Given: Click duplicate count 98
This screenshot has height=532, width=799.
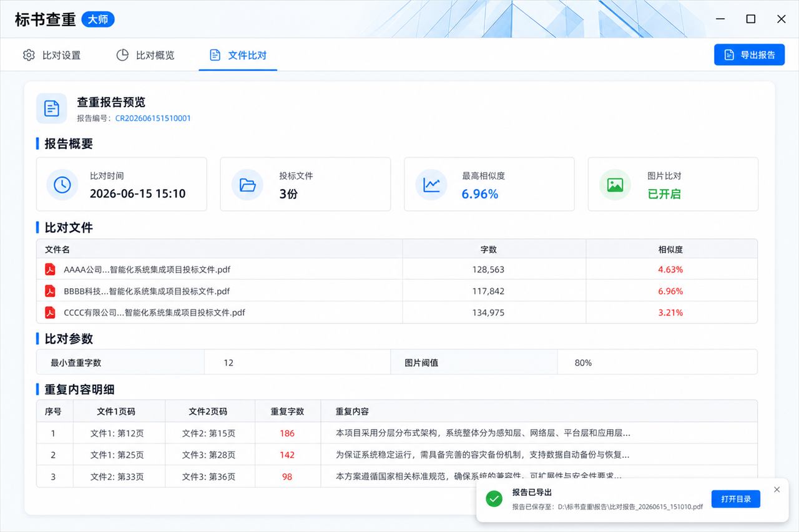Looking at the screenshot, I should click(x=287, y=476).
